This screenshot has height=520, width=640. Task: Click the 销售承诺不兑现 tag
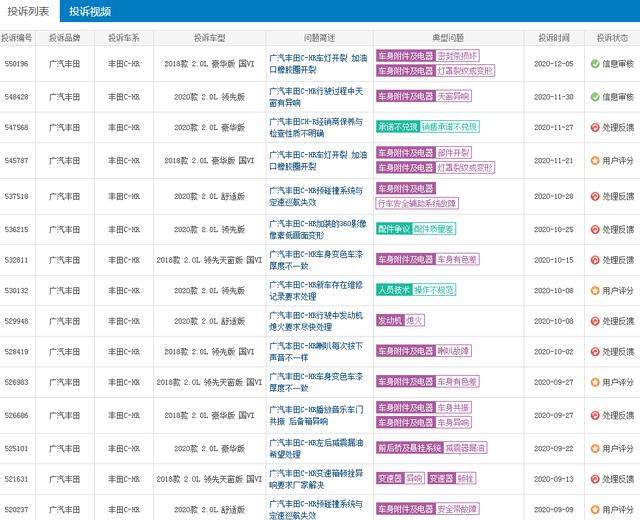(449, 127)
